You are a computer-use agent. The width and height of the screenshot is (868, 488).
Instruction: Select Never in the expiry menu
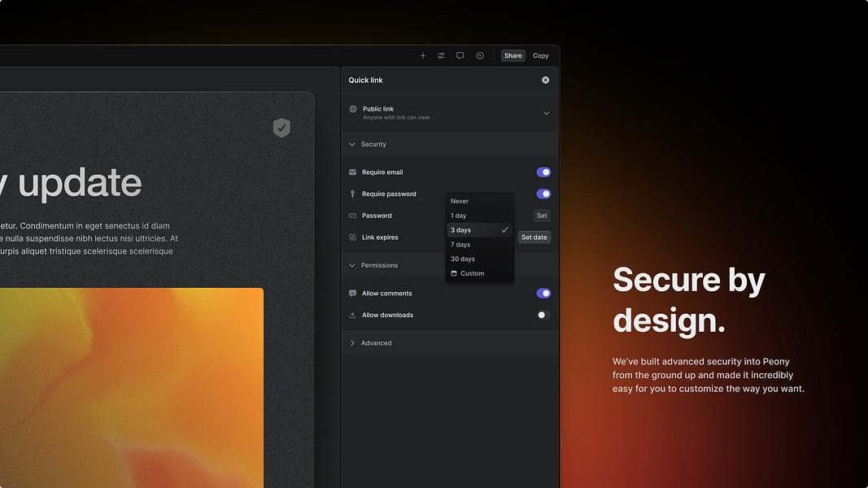(x=479, y=202)
